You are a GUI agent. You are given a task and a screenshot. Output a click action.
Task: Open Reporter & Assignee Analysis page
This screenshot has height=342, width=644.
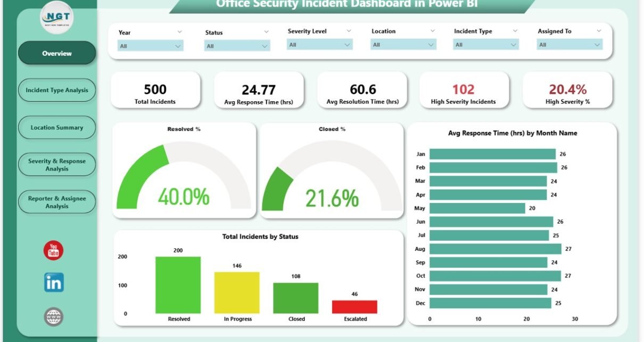point(57,202)
